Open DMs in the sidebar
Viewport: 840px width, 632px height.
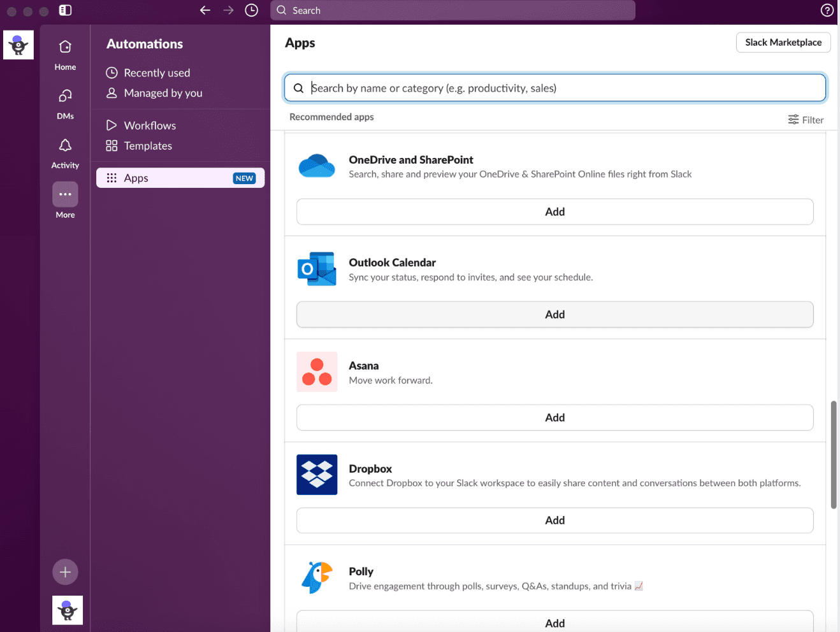click(x=65, y=104)
